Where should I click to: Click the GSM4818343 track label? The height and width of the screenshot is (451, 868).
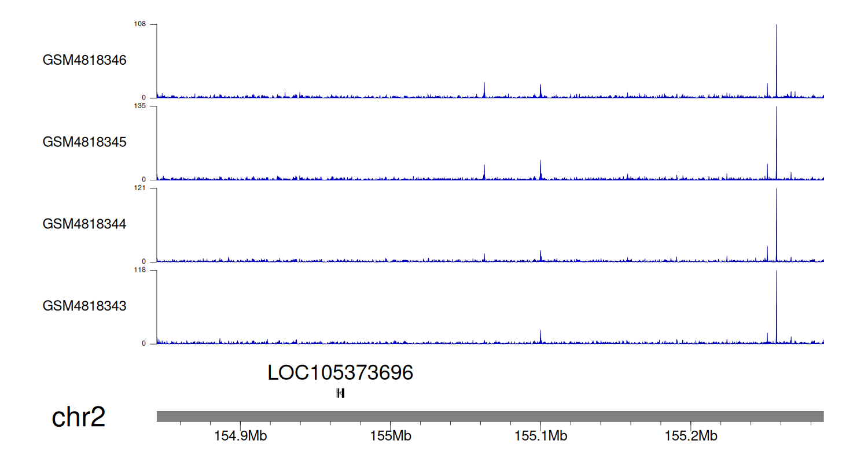[x=84, y=306]
